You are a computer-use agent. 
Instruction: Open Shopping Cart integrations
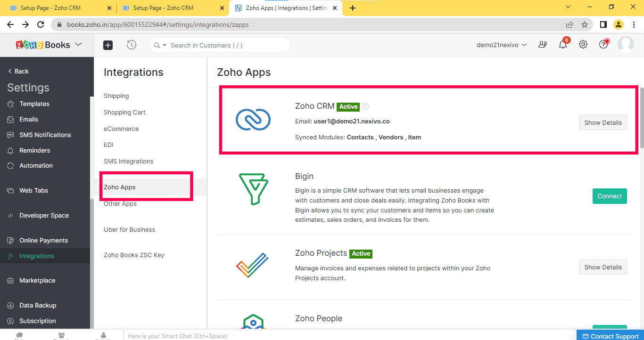(124, 112)
